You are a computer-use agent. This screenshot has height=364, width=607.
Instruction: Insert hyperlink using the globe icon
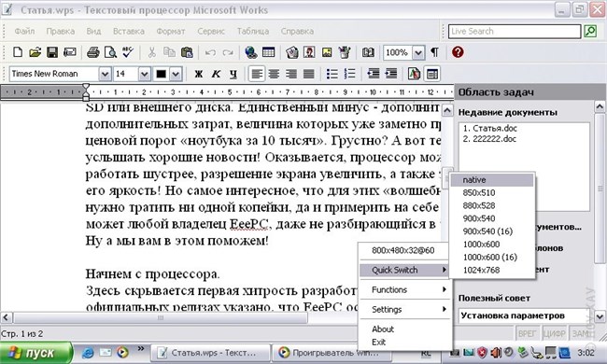tap(251, 52)
